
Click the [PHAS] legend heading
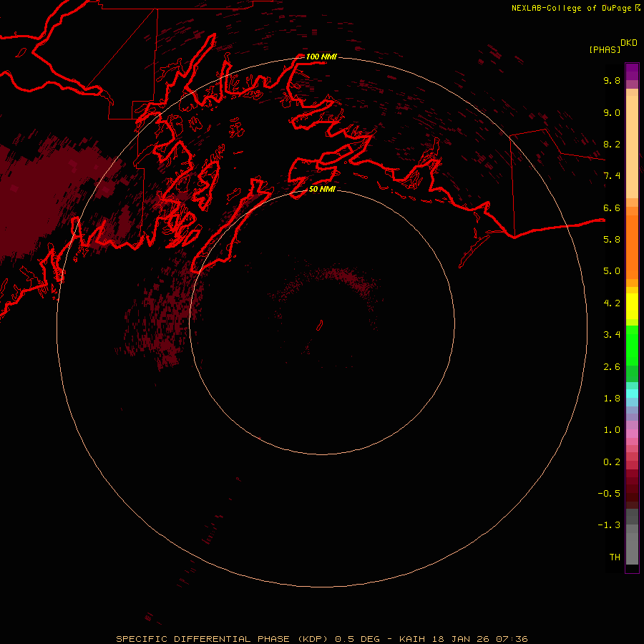coord(605,49)
